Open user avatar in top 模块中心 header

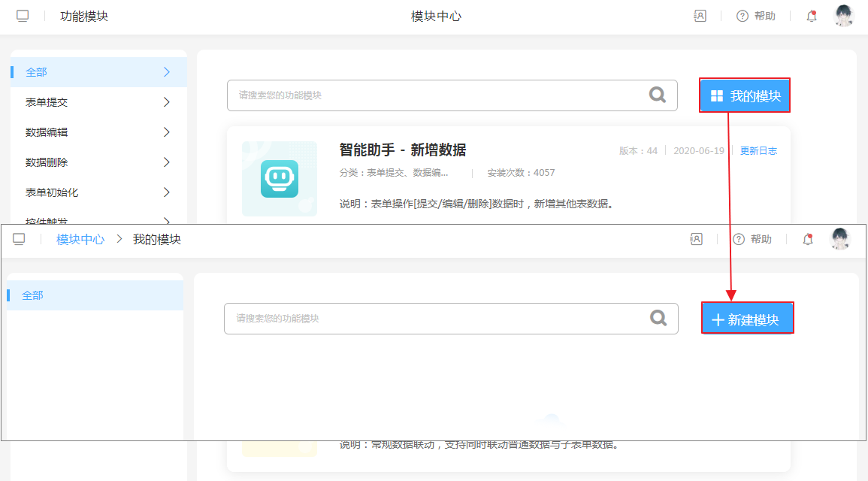coord(844,16)
